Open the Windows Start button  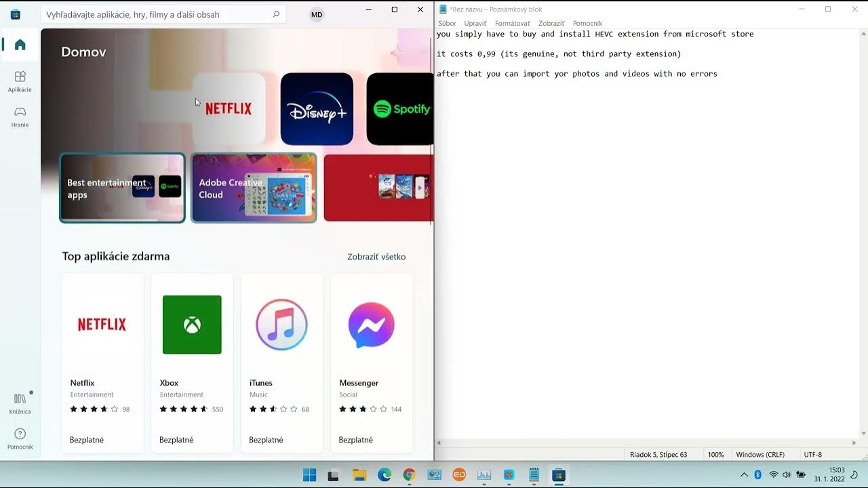coord(309,475)
